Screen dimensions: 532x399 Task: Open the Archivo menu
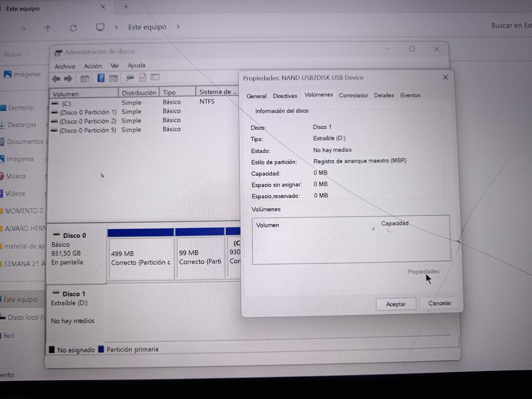coord(65,66)
